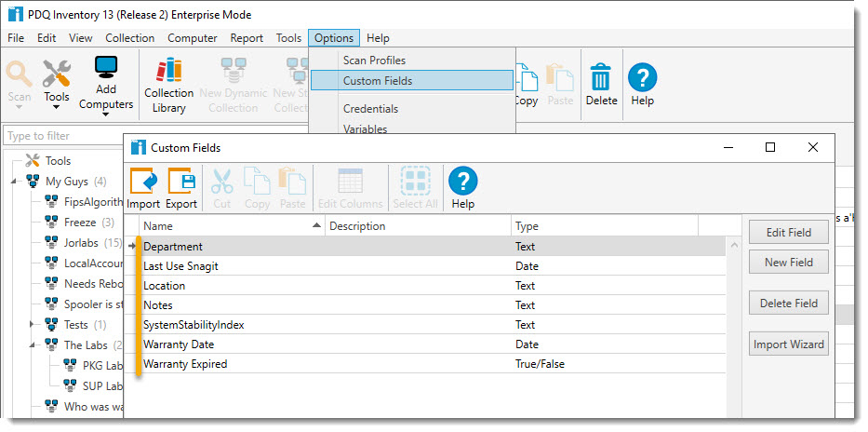Image resolution: width=868 pixels, height=432 pixels.
Task: Select the Warranty Expired field row
Action: (425, 364)
